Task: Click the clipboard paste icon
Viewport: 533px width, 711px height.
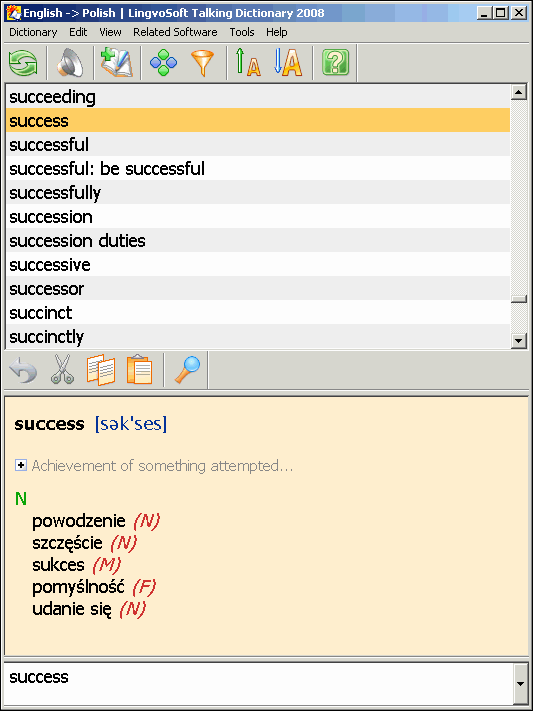Action: tap(140, 370)
